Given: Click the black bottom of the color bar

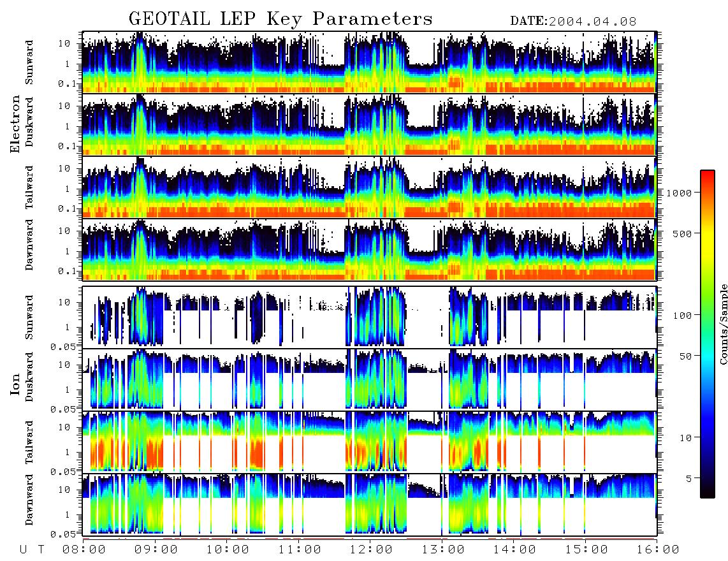Looking at the screenshot, I should click(x=707, y=492).
